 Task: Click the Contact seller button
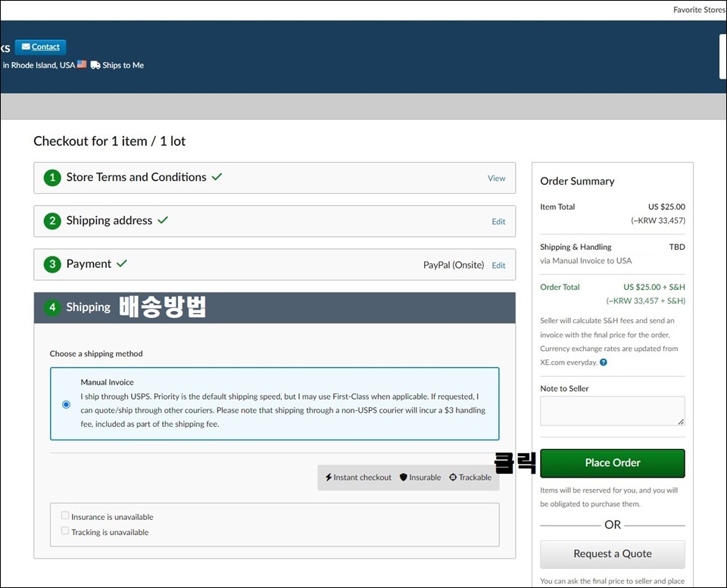pyautogui.click(x=40, y=47)
